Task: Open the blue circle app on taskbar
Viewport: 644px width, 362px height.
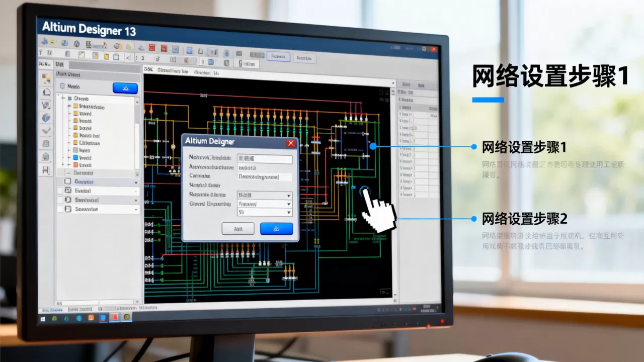Action: coord(79,318)
